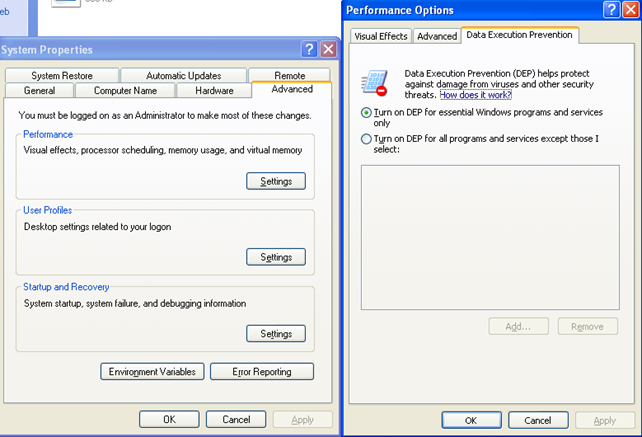This screenshot has width=642, height=437.
Task: Select DEP for essential Windows programs only
Action: (366, 113)
